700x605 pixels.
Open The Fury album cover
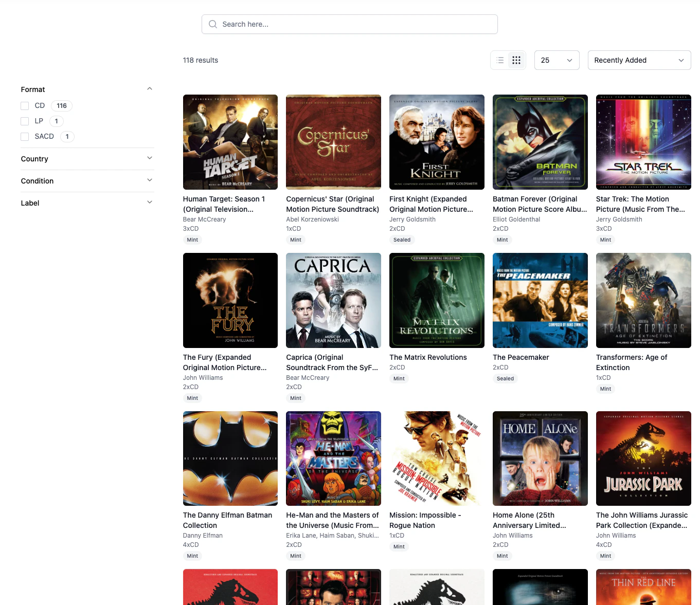click(x=230, y=300)
